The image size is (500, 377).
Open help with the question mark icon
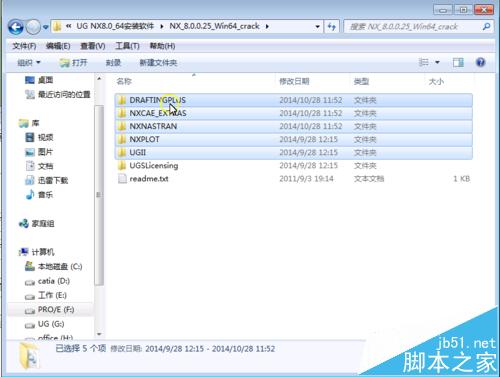click(480, 62)
